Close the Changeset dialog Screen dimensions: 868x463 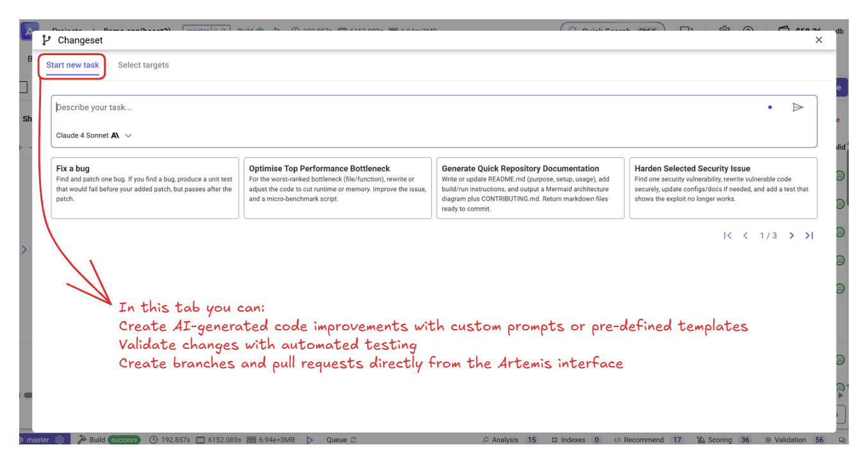(x=819, y=40)
